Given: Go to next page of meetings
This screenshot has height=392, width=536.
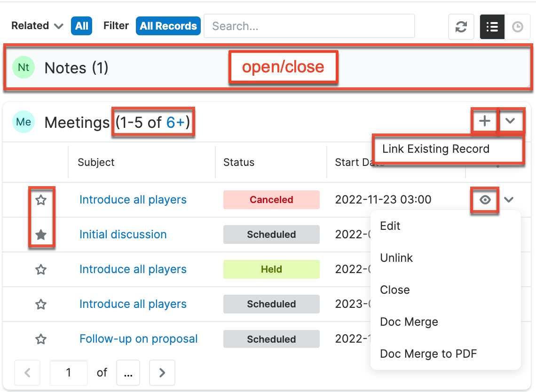Looking at the screenshot, I should pyautogui.click(x=162, y=373).
